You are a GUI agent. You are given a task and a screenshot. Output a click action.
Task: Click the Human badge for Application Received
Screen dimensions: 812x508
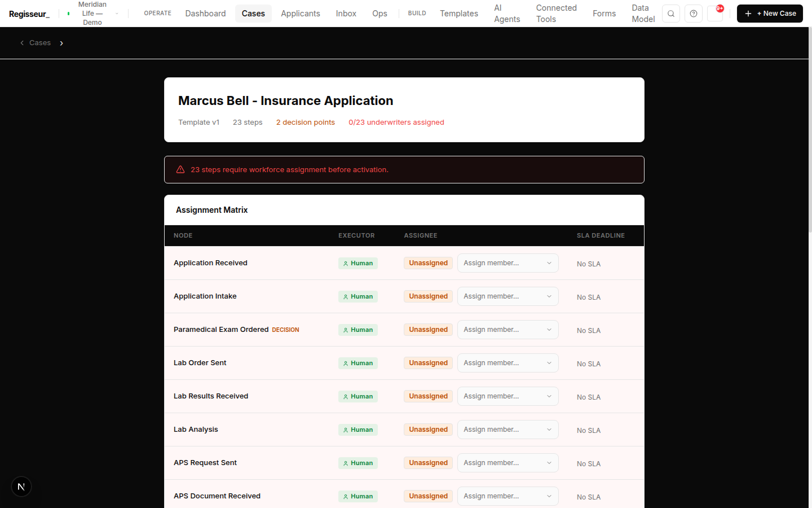[358, 263]
